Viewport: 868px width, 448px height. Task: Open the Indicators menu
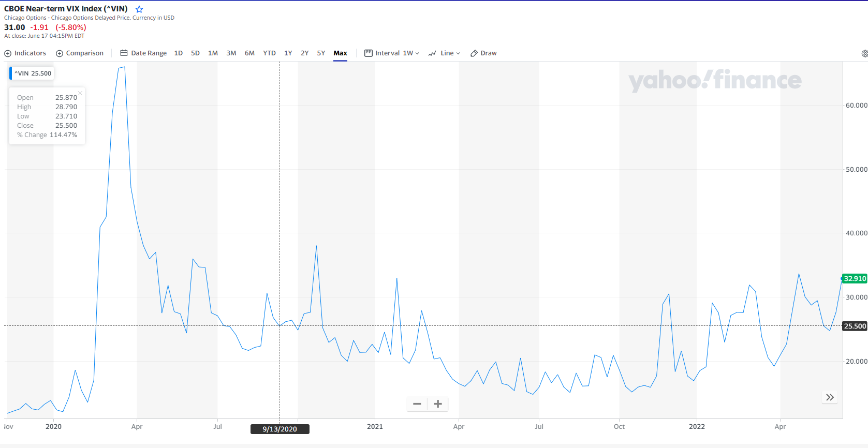pyautogui.click(x=25, y=53)
